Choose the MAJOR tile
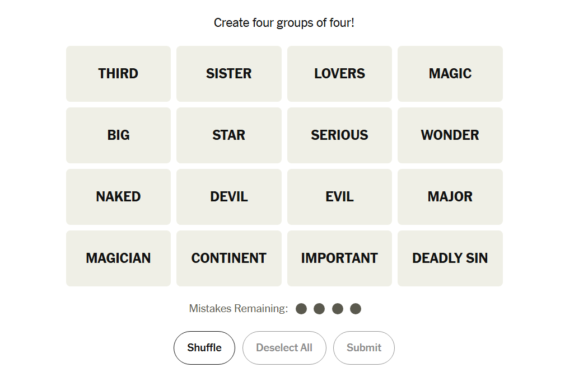The width and height of the screenshot is (588, 377). 450,197
